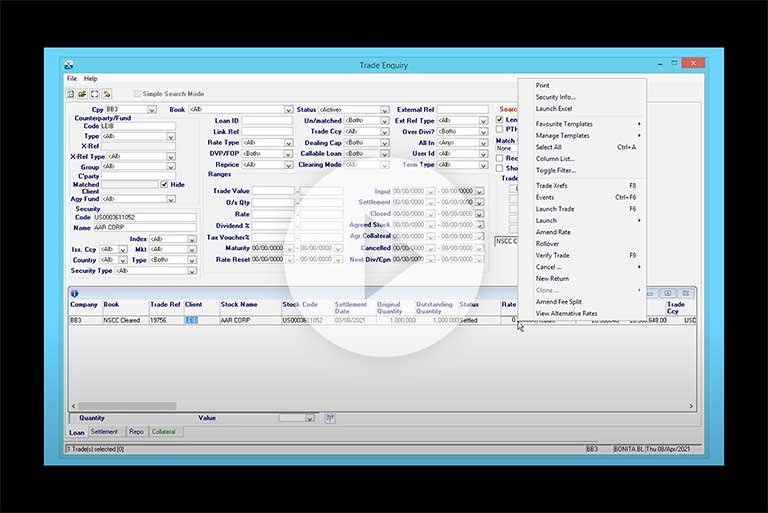Toggle the Hide checkbox next to Matched
The width and height of the screenshot is (768, 513).
[165, 185]
